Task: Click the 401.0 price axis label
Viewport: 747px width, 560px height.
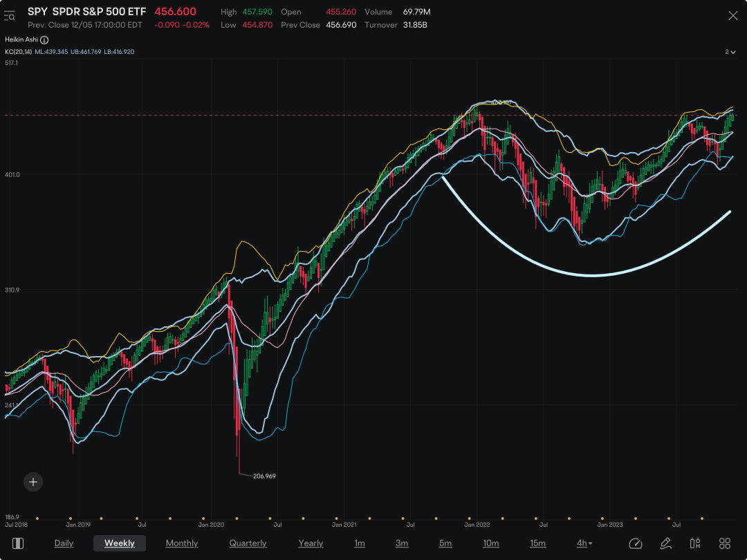Action: click(12, 175)
